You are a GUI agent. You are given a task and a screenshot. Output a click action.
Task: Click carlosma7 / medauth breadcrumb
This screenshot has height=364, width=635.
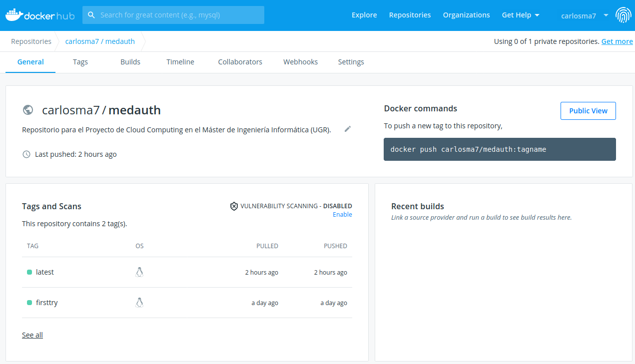click(x=100, y=41)
